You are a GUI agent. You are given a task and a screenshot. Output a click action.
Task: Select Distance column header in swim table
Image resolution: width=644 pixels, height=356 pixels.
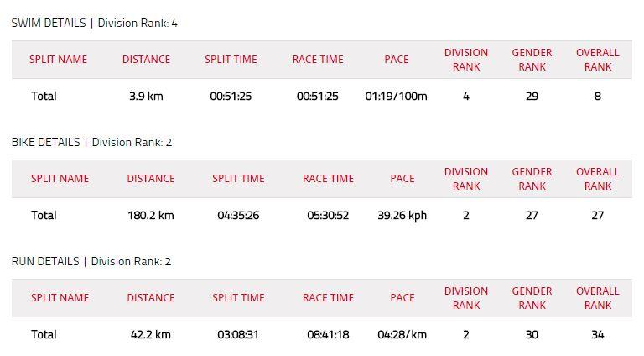(146, 60)
